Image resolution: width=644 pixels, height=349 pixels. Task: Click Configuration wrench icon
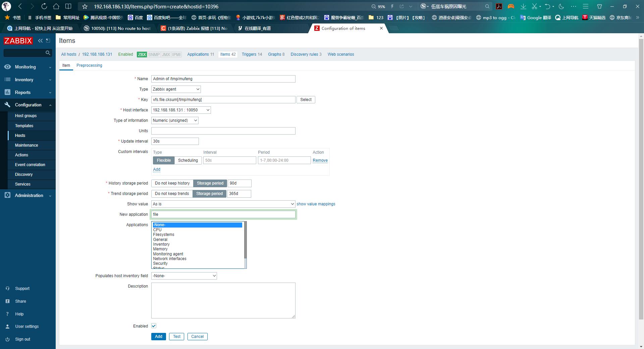pyautogui.click(x=7, y=105)
